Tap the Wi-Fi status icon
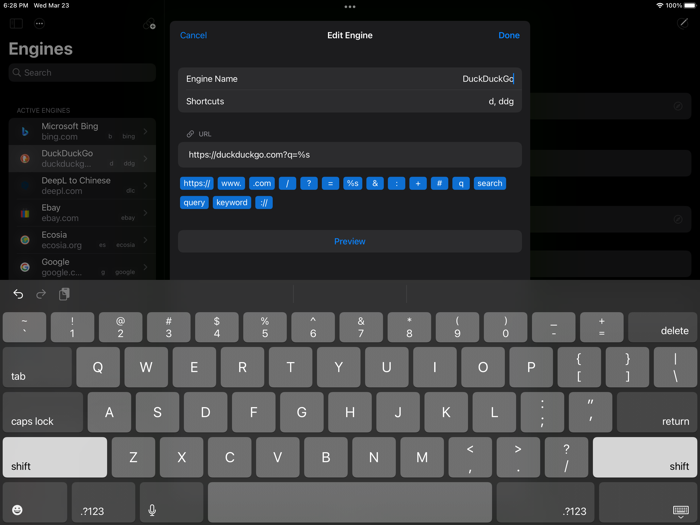700x525 pixels. [659, 5]
